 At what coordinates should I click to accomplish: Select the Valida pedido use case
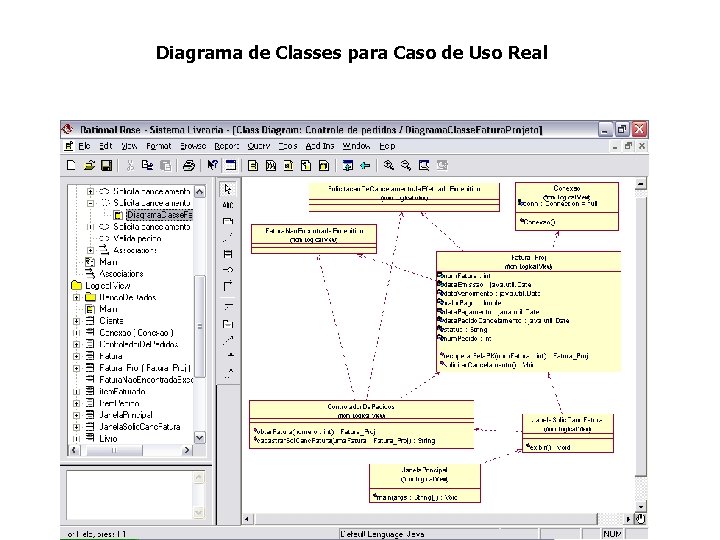137,239
